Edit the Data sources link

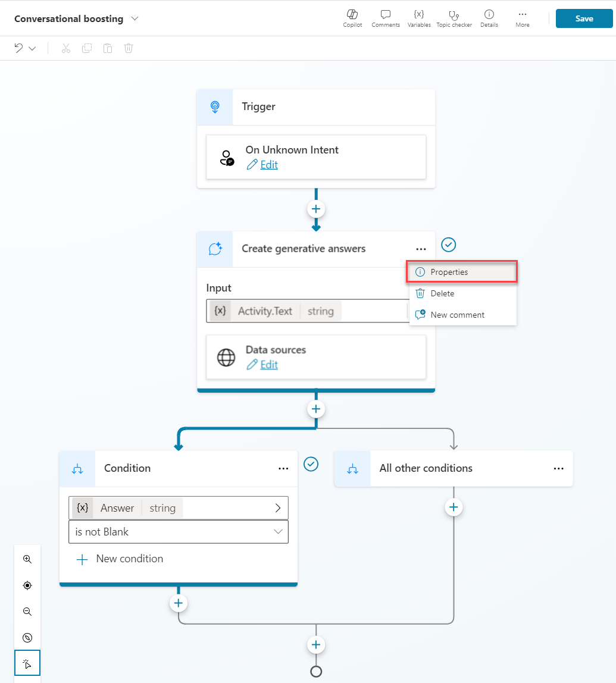[269, 365]
